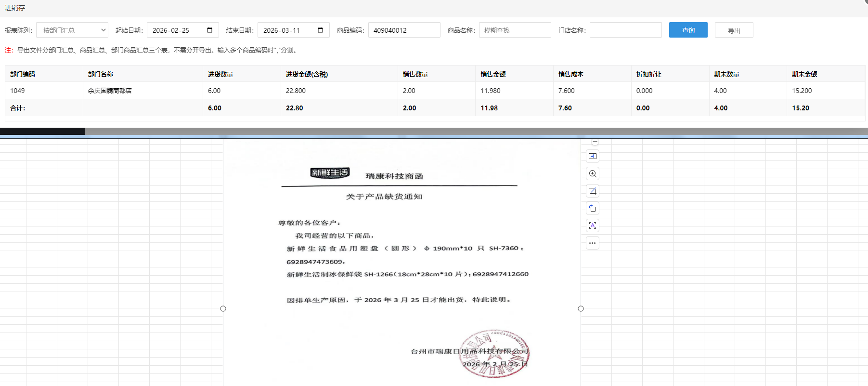
Task: Click the blue 查询 button
Action: pos(688,30)
